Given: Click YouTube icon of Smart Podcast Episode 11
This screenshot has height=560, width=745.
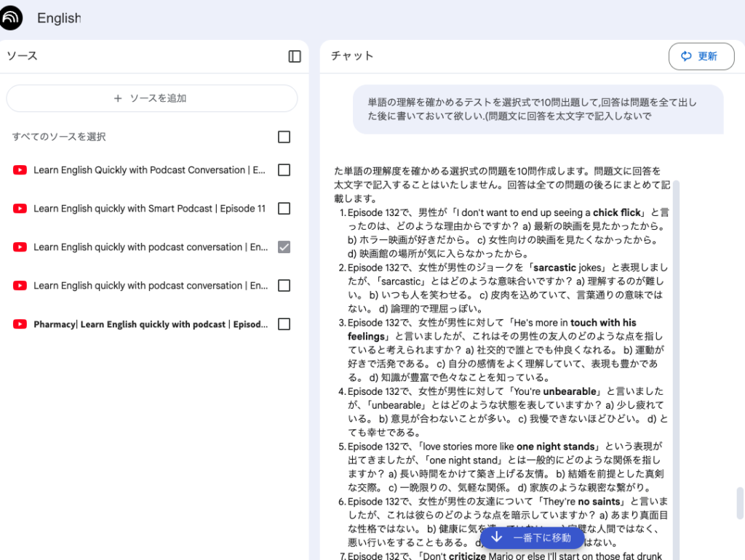Looking at the screenshot, I should (x=20, y=209).
